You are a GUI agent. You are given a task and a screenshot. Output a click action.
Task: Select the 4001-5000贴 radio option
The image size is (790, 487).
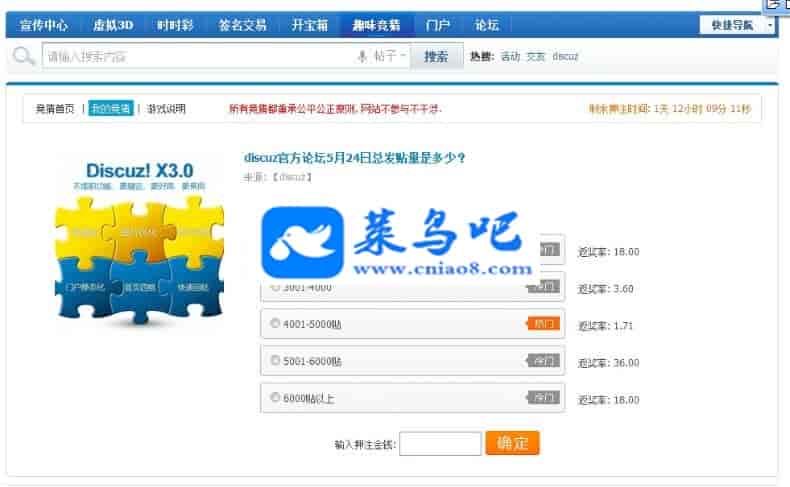point(275,323)
